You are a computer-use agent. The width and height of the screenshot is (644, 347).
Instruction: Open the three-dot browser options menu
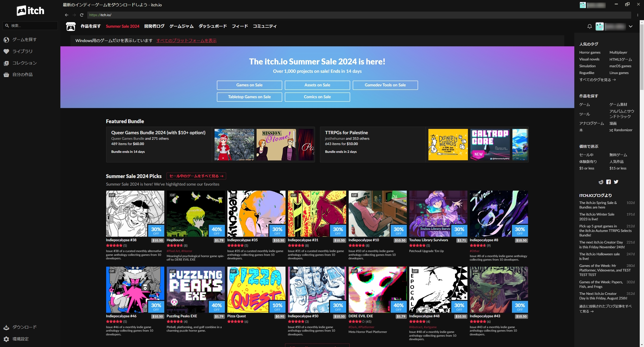click(637, 15)
